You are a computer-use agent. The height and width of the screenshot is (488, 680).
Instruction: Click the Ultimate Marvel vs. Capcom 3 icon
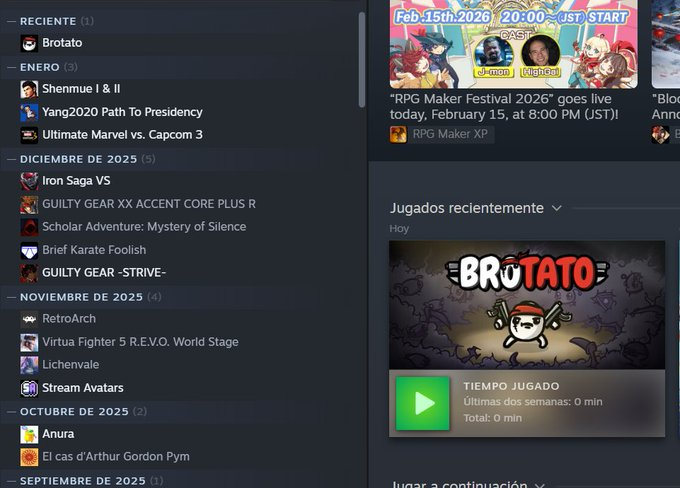(x=29, y=135)
